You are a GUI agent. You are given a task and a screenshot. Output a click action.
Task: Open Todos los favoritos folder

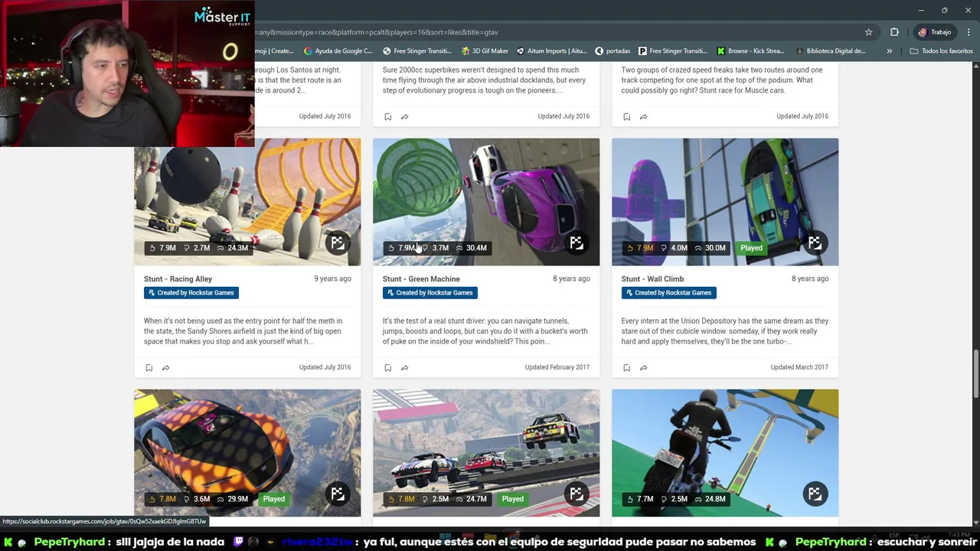pos(941,51)
